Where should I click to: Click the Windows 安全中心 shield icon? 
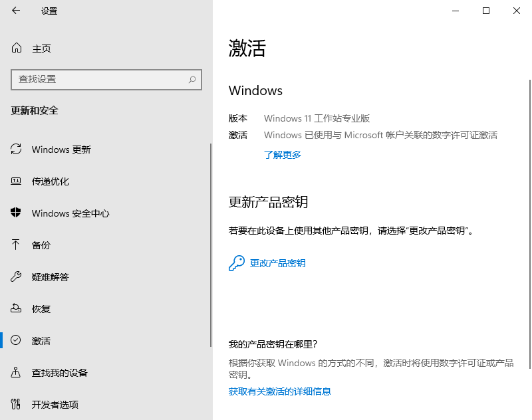point(16,213)
